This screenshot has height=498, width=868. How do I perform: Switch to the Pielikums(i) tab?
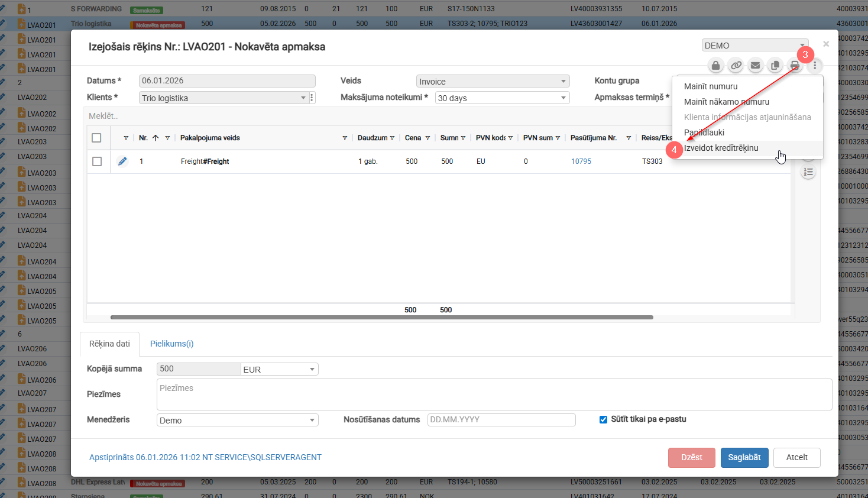[171, 344]
